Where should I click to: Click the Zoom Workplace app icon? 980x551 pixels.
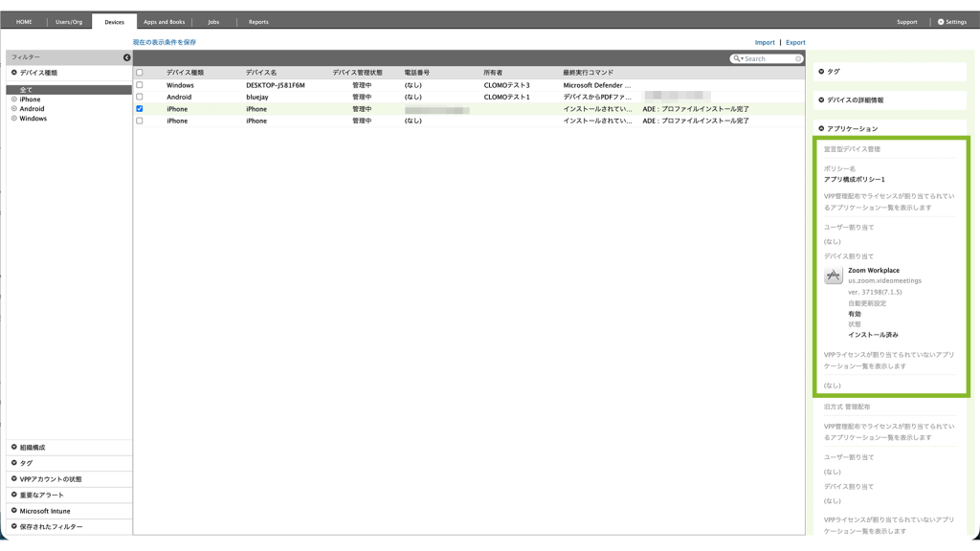(x=834, y=275)
